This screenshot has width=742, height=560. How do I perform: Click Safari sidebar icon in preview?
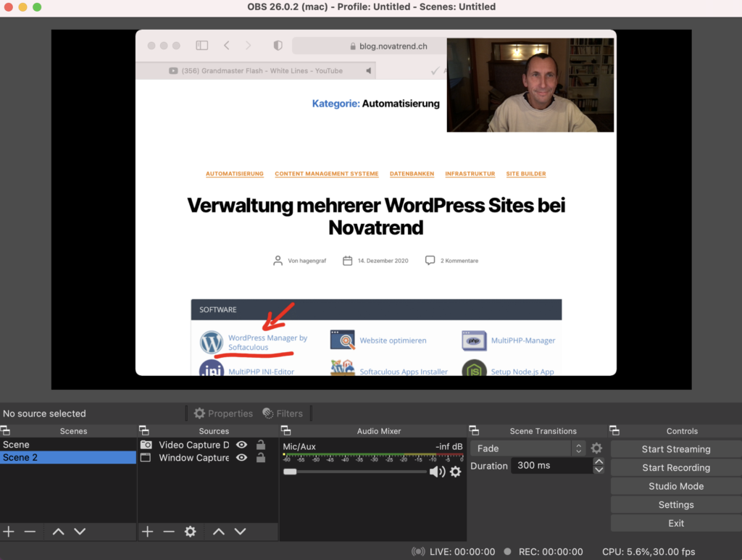[x=202, y=46]
